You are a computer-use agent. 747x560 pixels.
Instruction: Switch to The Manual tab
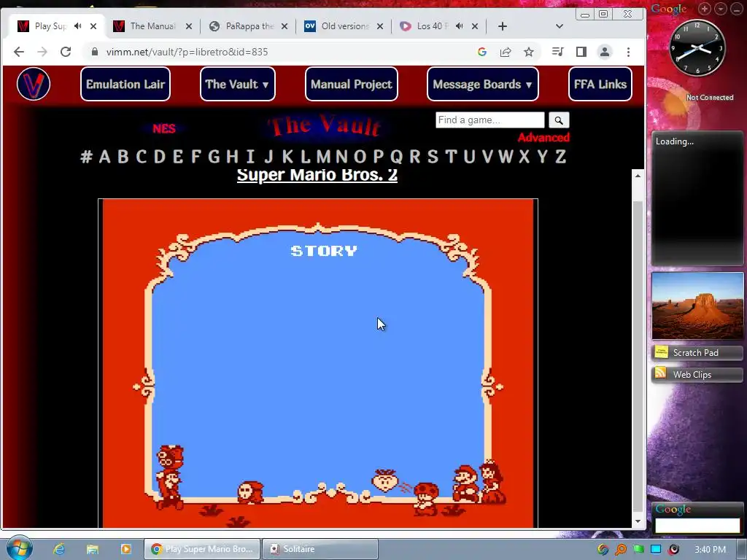152,26
